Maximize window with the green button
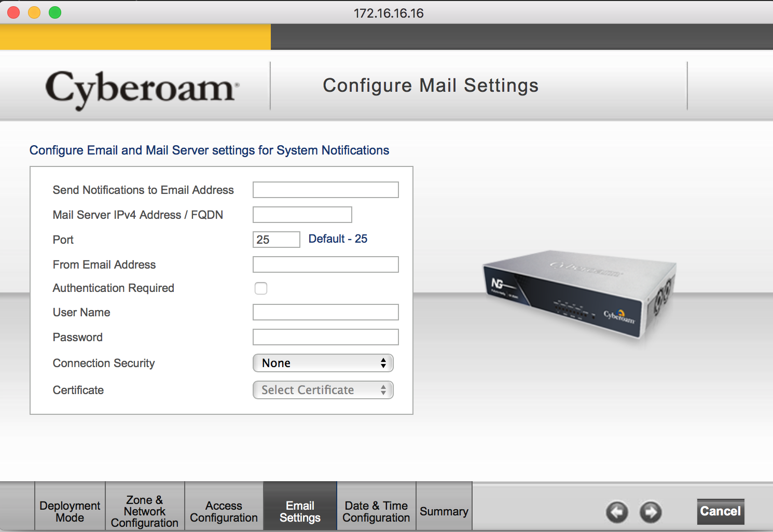The width and height of the screenshot is (773, 532). [55, 12]
